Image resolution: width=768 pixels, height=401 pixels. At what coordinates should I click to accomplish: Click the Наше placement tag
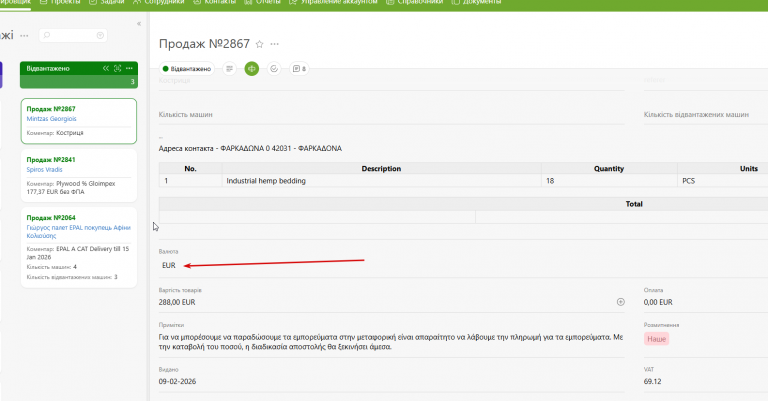[656, 339]
